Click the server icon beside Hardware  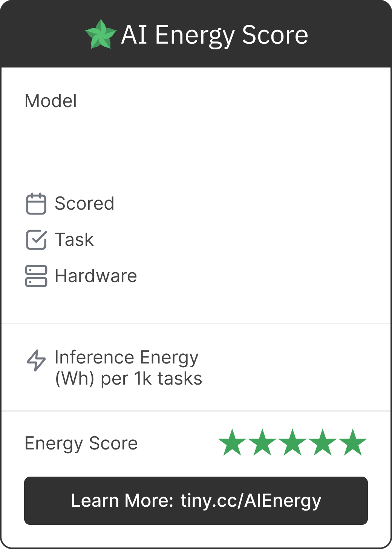[36, 276]
